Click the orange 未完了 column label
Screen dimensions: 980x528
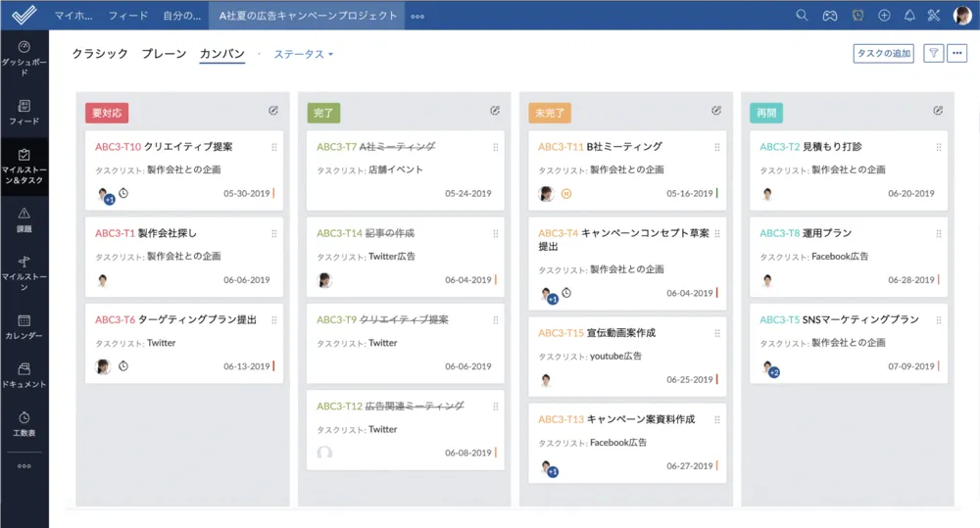tap(549, 114)
